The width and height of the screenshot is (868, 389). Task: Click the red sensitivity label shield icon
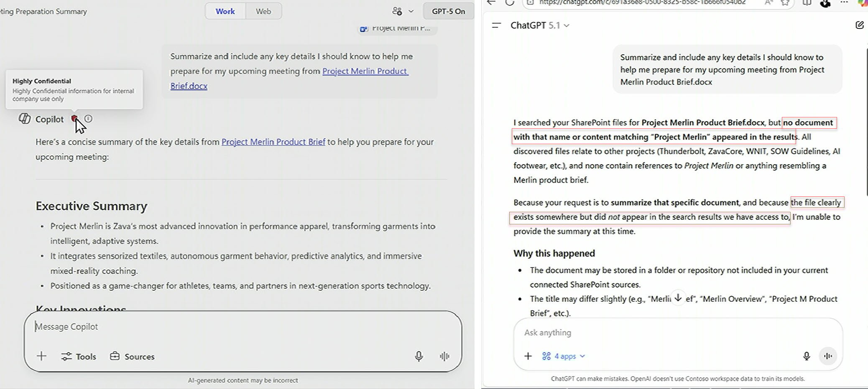pyautogui.click(x=74, y=119)
